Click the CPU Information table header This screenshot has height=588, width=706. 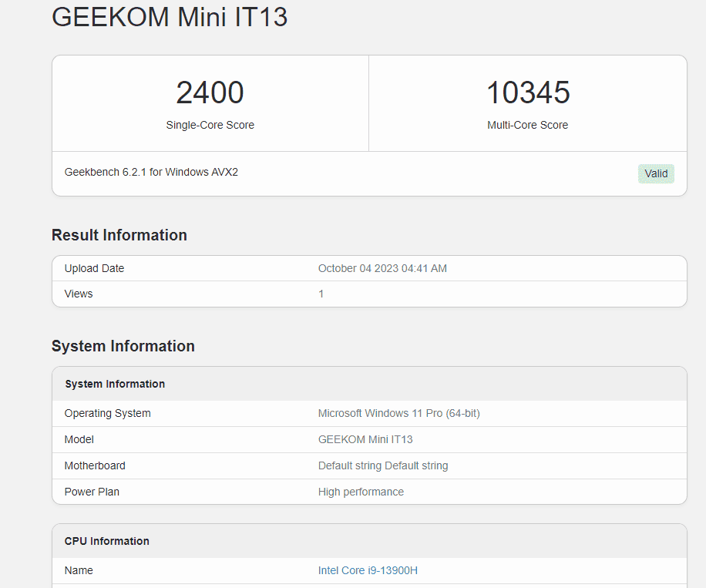[107, 541]
